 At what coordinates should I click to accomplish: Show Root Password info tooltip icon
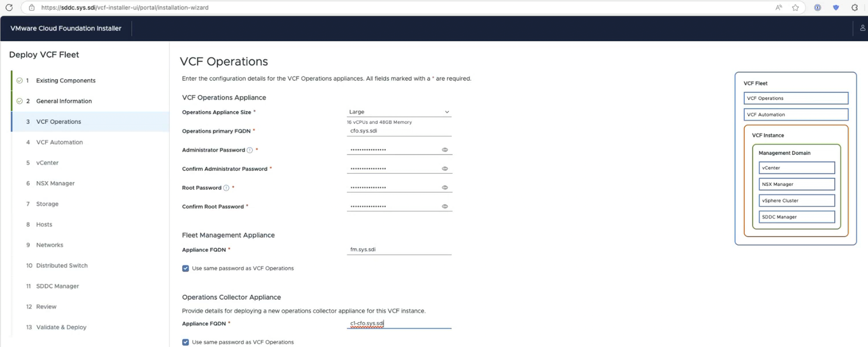click(x=226, y=188)
